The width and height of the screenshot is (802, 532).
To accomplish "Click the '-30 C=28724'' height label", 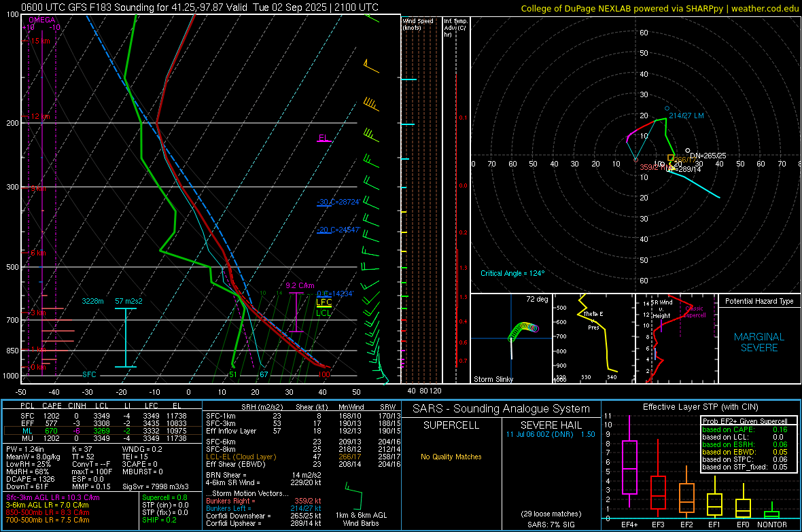I will (x=338, y=202).
